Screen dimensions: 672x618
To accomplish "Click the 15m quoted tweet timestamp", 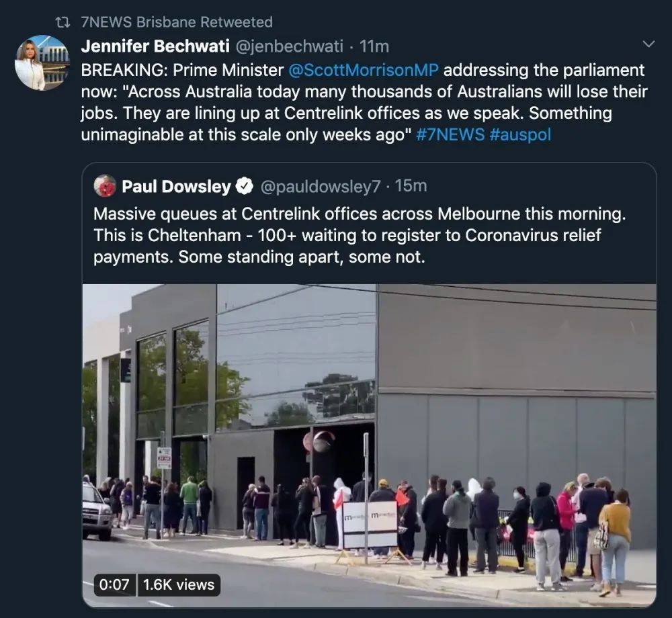I will click(x=411, y=186).
